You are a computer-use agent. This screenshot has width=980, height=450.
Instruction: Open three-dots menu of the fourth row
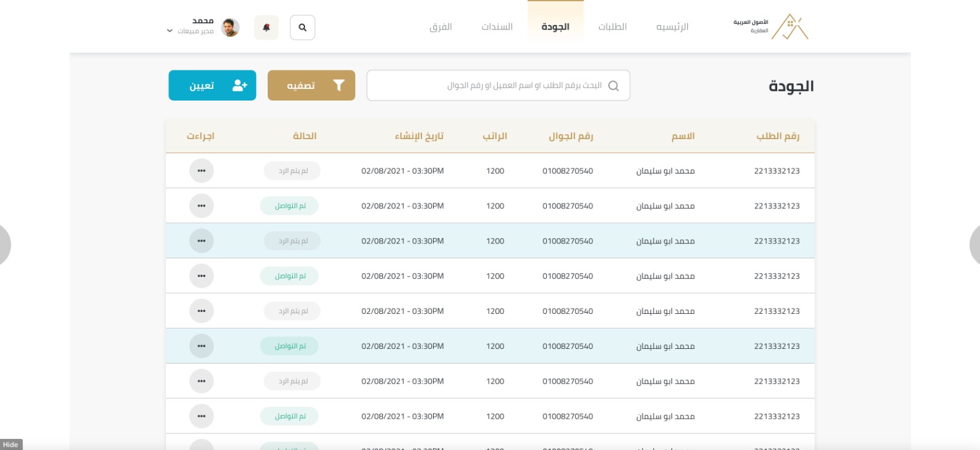(202, 276)
